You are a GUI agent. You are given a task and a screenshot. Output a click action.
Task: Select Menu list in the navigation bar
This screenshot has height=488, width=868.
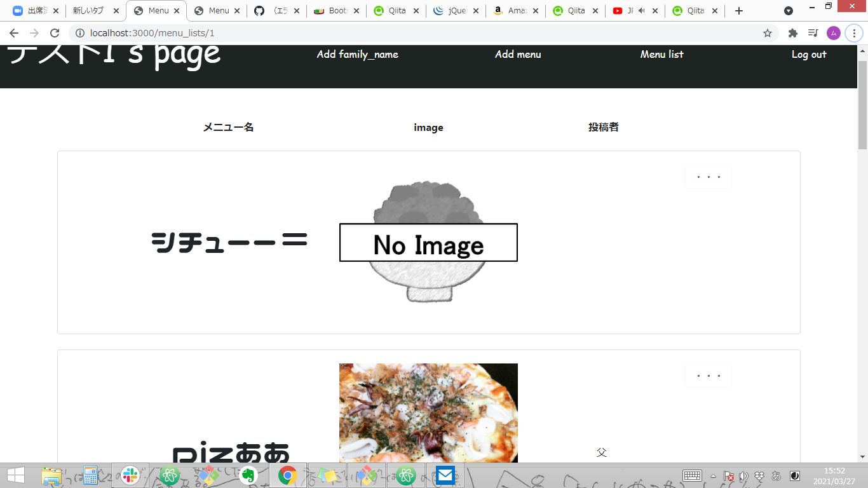pyautogui.click(x=661, y=55)
